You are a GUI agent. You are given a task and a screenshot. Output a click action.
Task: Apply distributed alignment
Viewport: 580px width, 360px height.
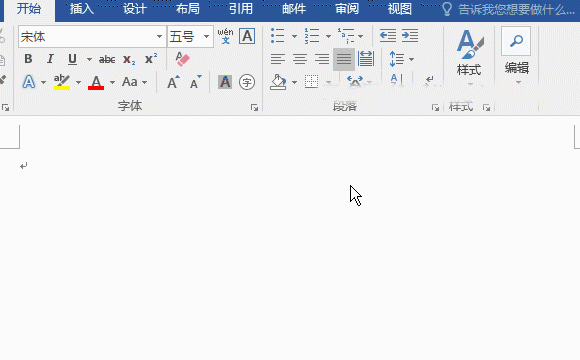366,59
